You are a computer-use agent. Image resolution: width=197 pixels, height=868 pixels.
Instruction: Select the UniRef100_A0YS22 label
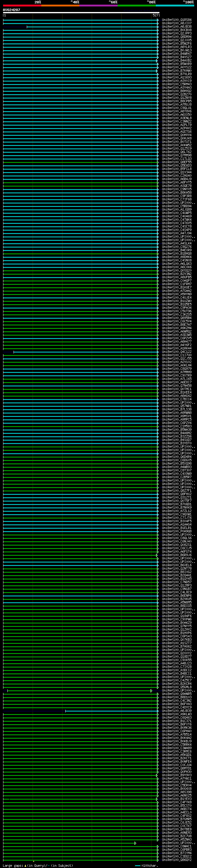point(176,67)
